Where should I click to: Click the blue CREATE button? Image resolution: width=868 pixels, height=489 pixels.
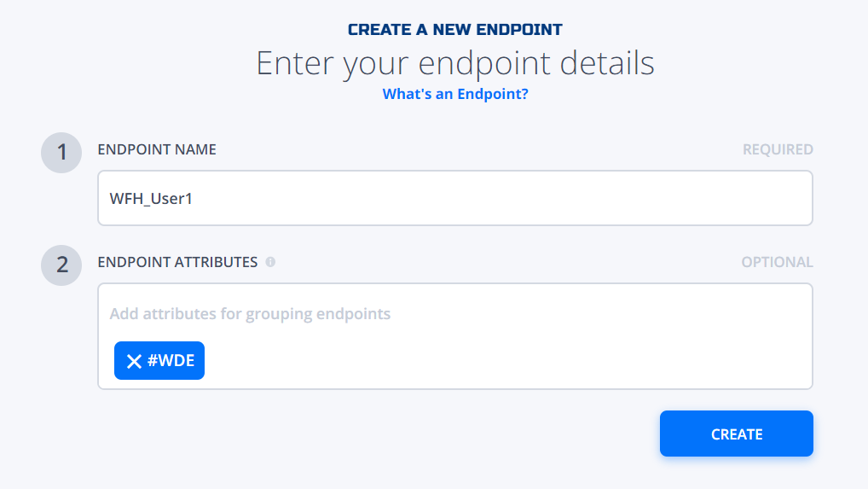pyautogui.click(x=736, y=434)
